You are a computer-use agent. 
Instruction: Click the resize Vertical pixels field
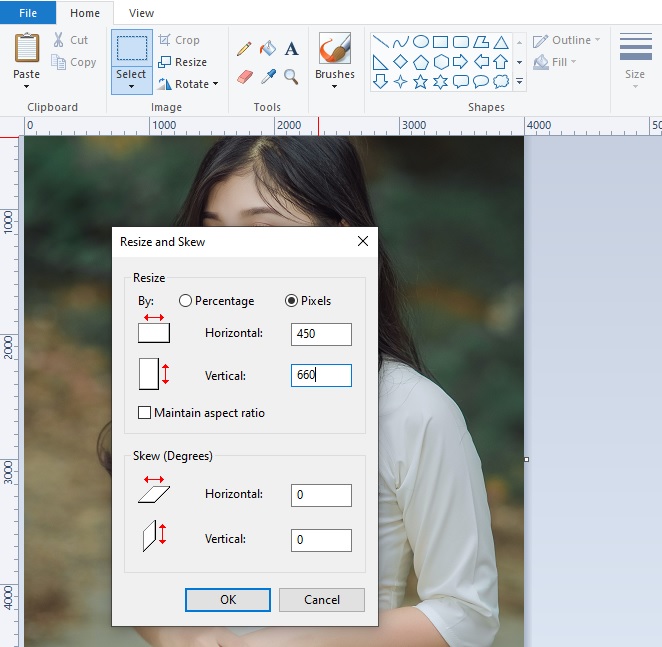[x=321, y=375]
